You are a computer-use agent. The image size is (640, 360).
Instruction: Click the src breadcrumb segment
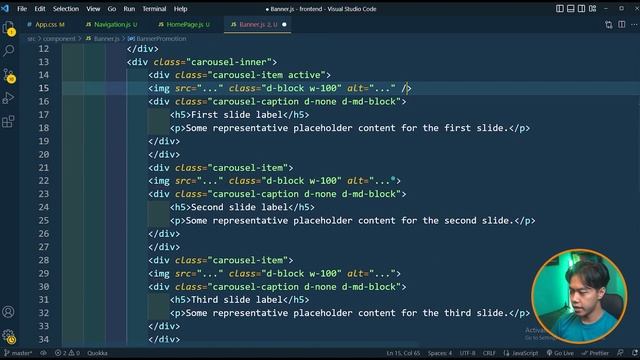(x=31, y=39)
